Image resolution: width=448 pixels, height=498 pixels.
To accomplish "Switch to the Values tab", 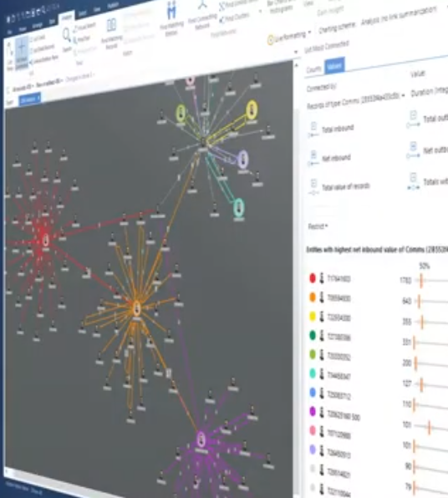I will (x=334, y=65).
